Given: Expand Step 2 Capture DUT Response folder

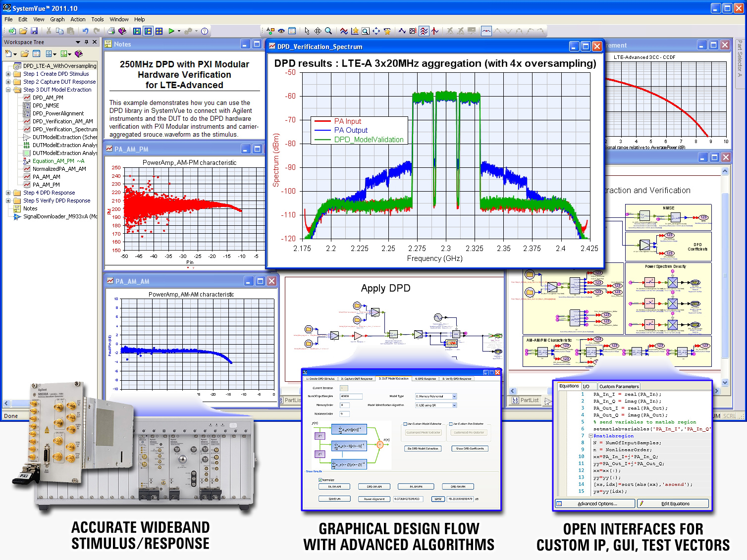Looking at the screenshot, I should tap(8, 82).
